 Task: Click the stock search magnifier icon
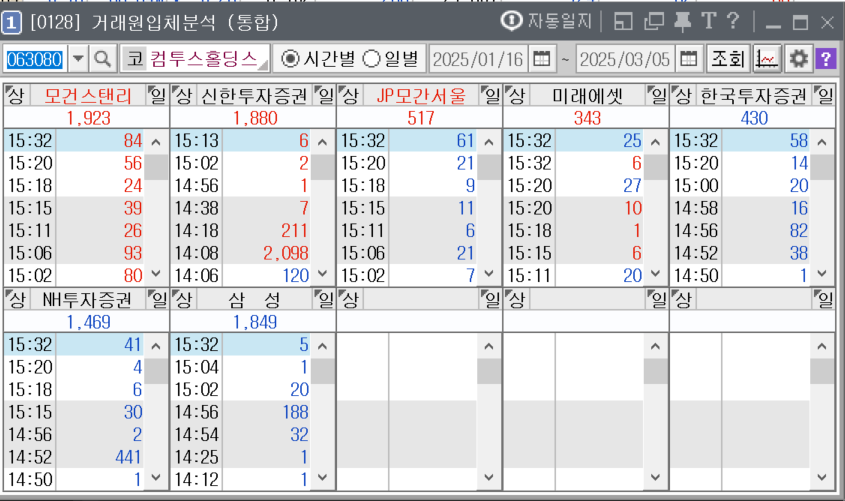point(103,59)
